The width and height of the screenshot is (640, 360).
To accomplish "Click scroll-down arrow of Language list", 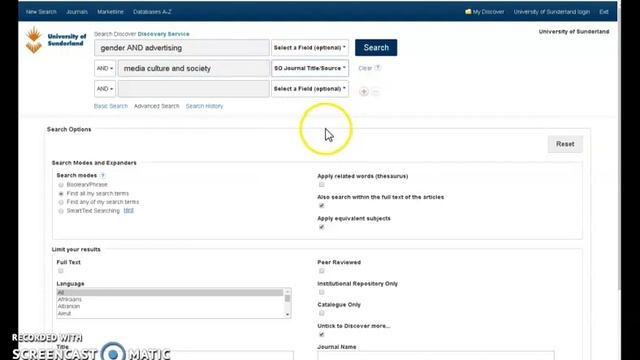I will coord(287,314).
